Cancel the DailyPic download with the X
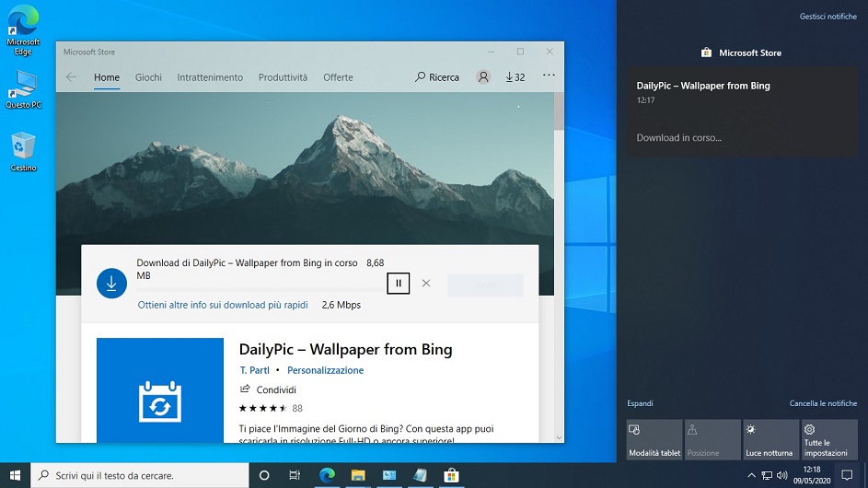868x488 pixels. click(x=425, y=283)
